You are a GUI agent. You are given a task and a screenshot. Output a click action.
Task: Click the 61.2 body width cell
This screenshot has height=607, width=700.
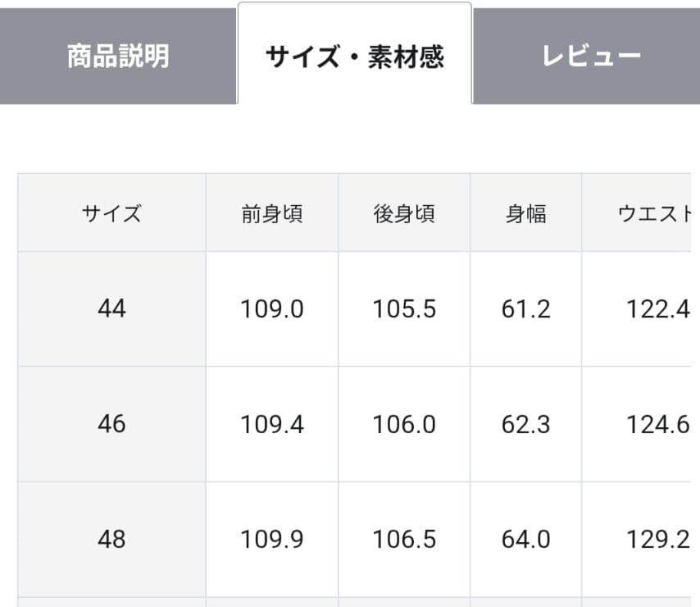point(526,309)
